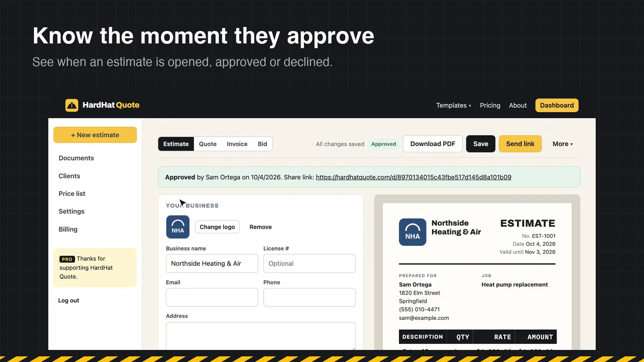Click the "All changes saved" status text
The image size is (644, 362).
tap(340, 144)
